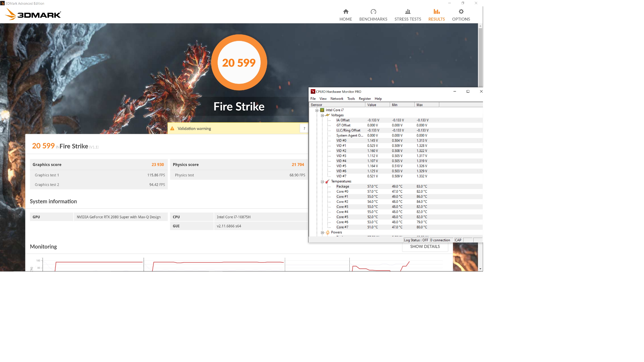Viewport: 644px width, 362px height.
Task: Click the Graphics test 1 FPS row
Action: 99,175
